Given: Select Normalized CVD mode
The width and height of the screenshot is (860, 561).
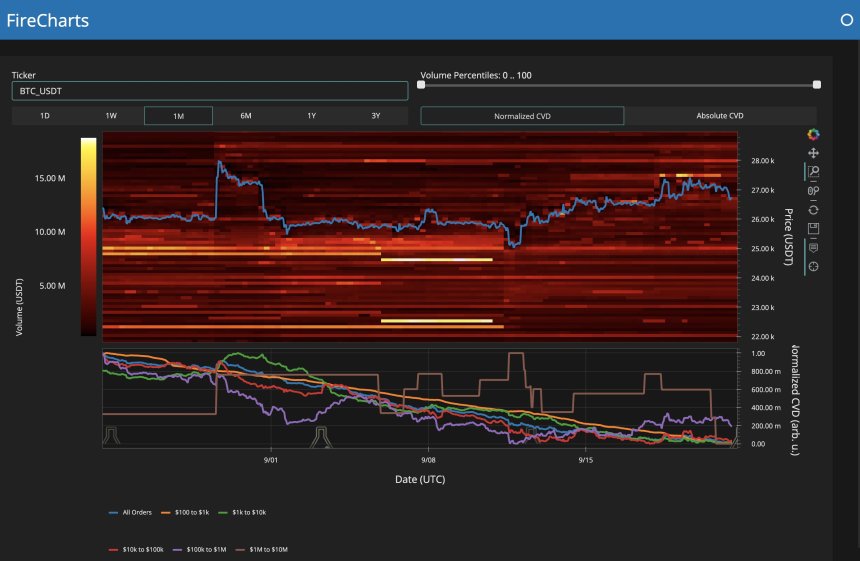Looking at the screenshot, I should tap(522, 116).
